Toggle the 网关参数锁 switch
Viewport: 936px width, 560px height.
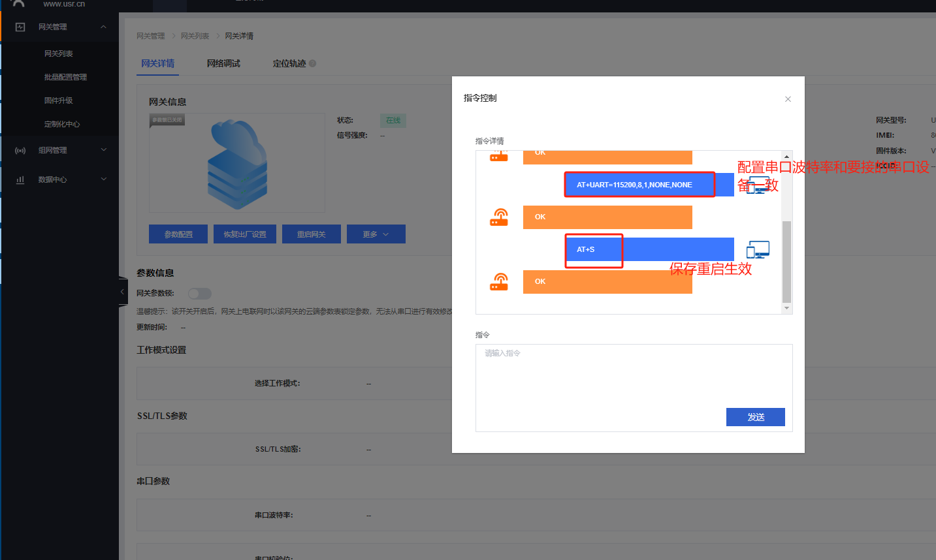(199, 294)
